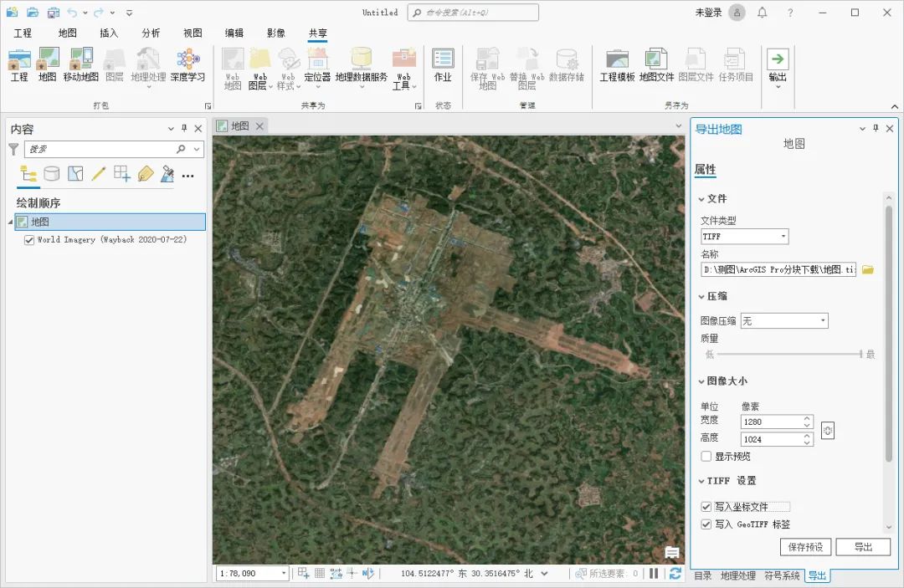Enable the 显示预览 checkbox

[x=706, y=456]
